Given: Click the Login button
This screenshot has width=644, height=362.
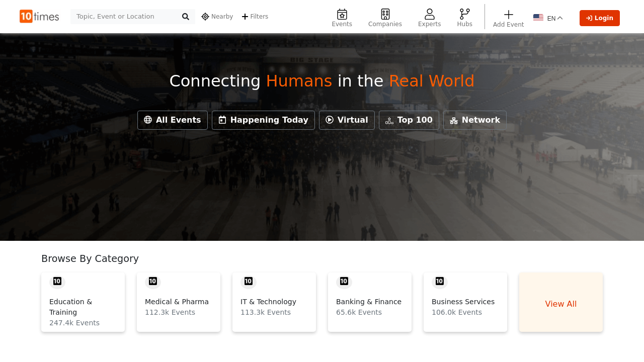Looking at the screenshot, I should pyautogui.click(x=600, y=18).
